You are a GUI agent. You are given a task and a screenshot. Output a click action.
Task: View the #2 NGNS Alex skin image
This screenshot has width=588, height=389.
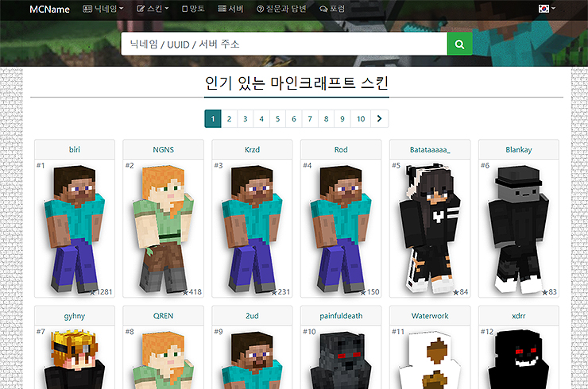(x=164, y=229)
